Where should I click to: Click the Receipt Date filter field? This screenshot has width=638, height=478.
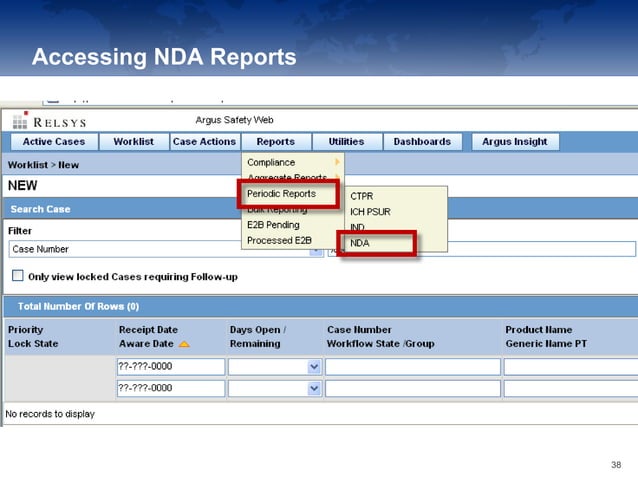click(168, 367)
